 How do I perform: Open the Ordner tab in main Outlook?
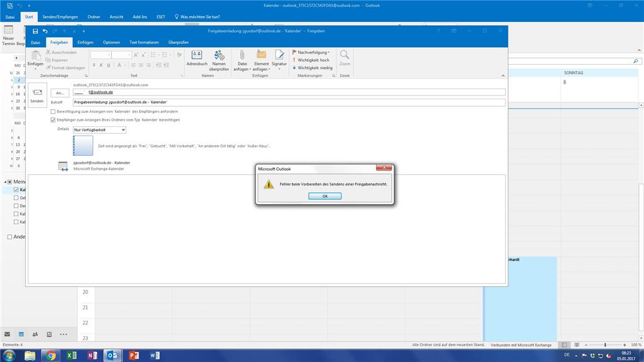click(94, 17)
